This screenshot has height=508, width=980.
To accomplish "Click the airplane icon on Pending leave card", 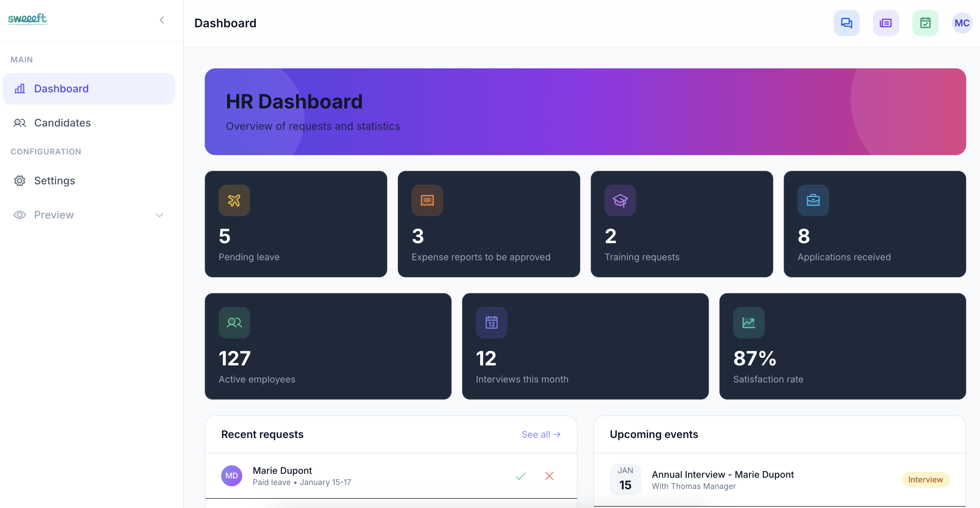I will tap(234, 200).
